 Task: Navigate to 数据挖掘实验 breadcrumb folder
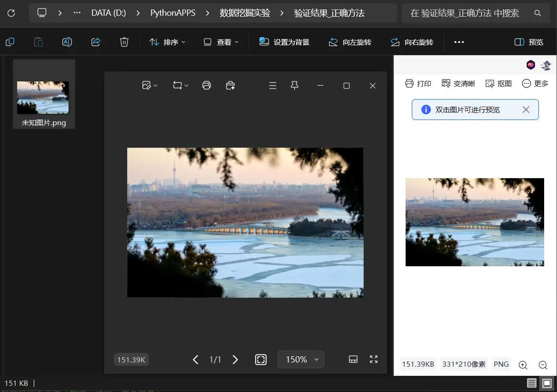click(245, 13)
